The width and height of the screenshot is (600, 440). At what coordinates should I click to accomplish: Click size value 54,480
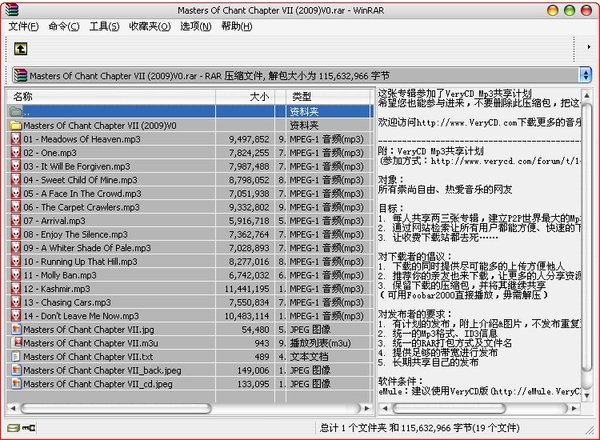point(256,329)
